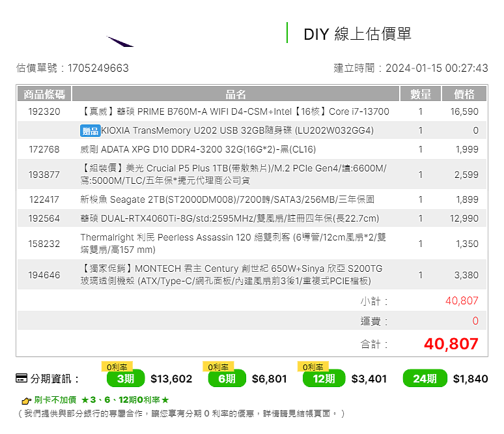Click the bold 合計 total 40,807
504x434 pixels.
(451, 344)
